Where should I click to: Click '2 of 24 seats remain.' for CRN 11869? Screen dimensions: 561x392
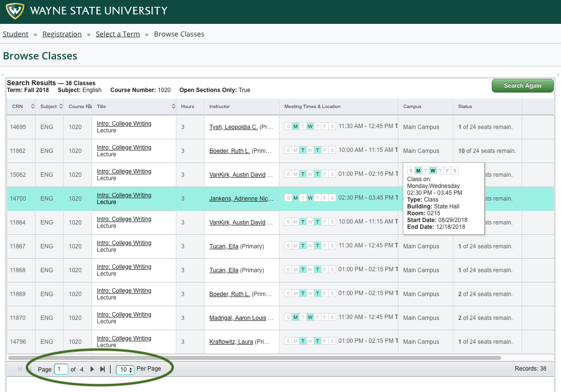485,294
